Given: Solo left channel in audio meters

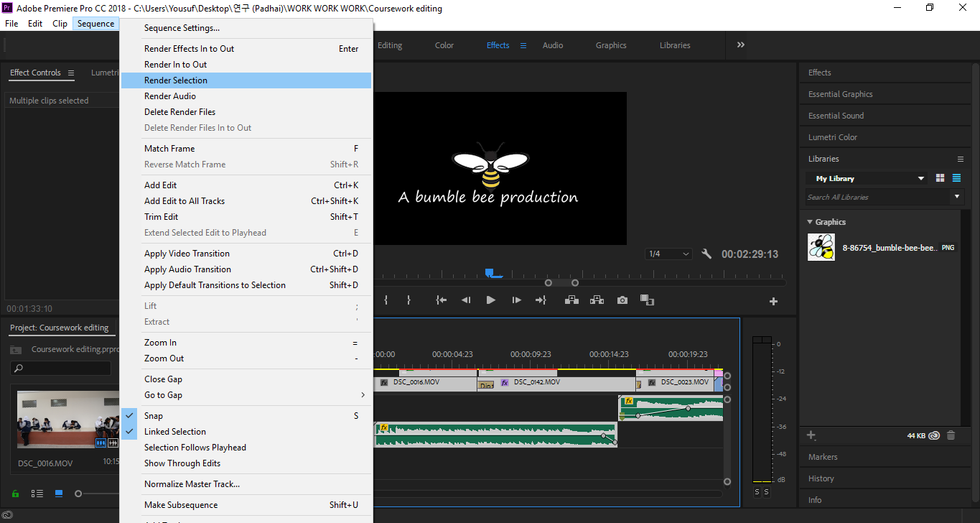Looking at the screenshot, I should pyautogui.click(x=757, y=492).
